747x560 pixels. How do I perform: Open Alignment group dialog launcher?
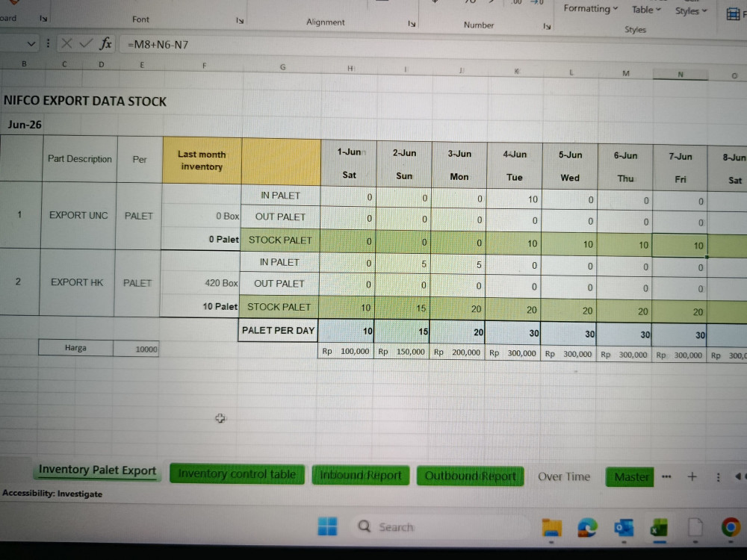coord(412,23)
